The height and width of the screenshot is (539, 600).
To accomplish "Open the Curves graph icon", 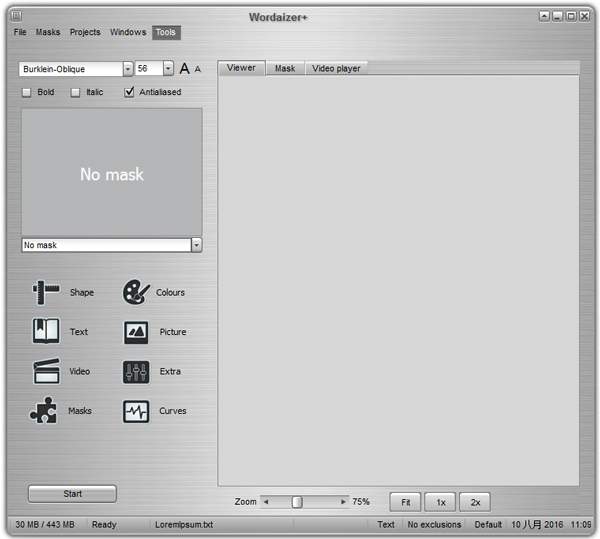I will click(x=136, y=411).
